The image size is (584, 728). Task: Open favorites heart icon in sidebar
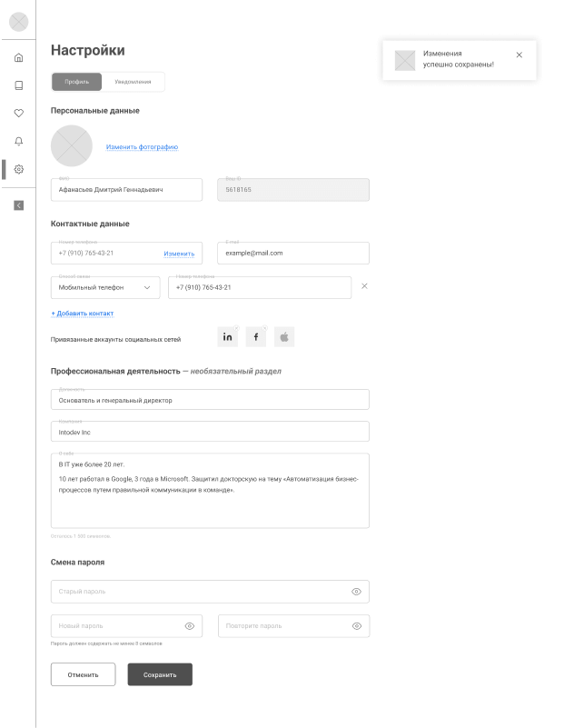[19, 114]
